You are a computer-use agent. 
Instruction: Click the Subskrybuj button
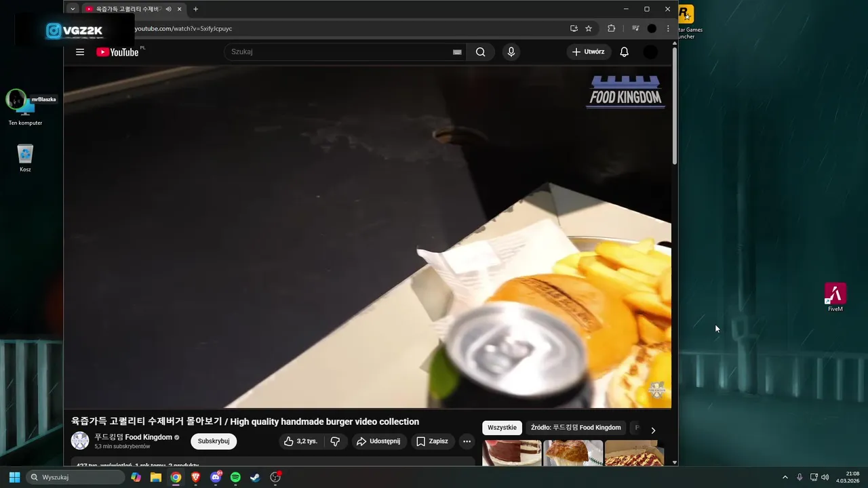(x=214, y=441)
